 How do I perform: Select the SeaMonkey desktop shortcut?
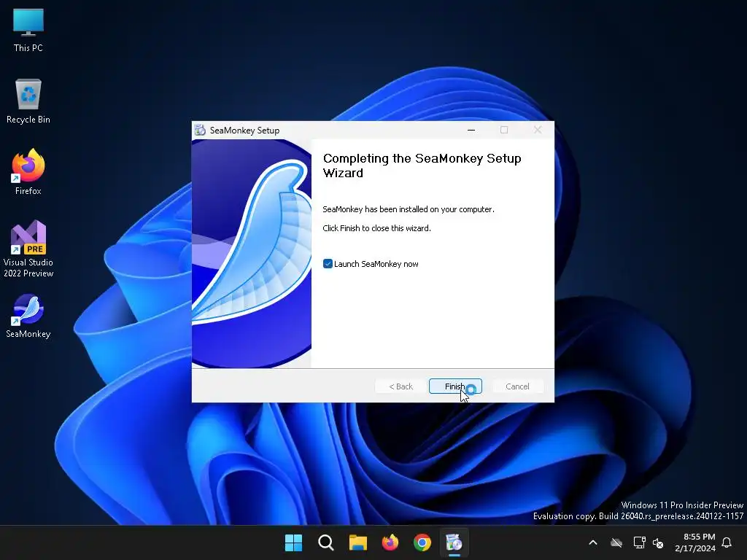[28, 316]
